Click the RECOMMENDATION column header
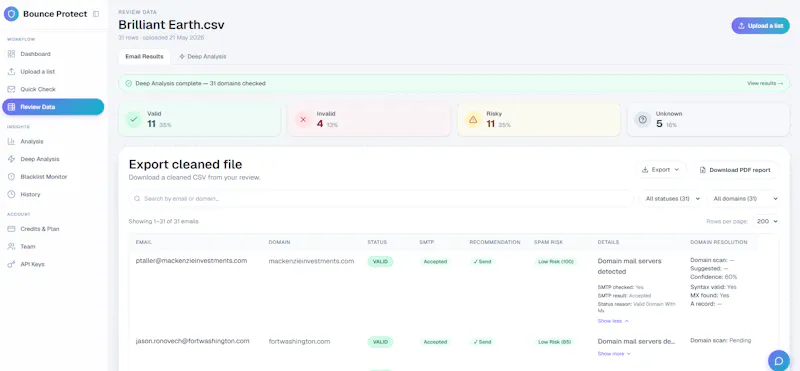 (495, 242)
